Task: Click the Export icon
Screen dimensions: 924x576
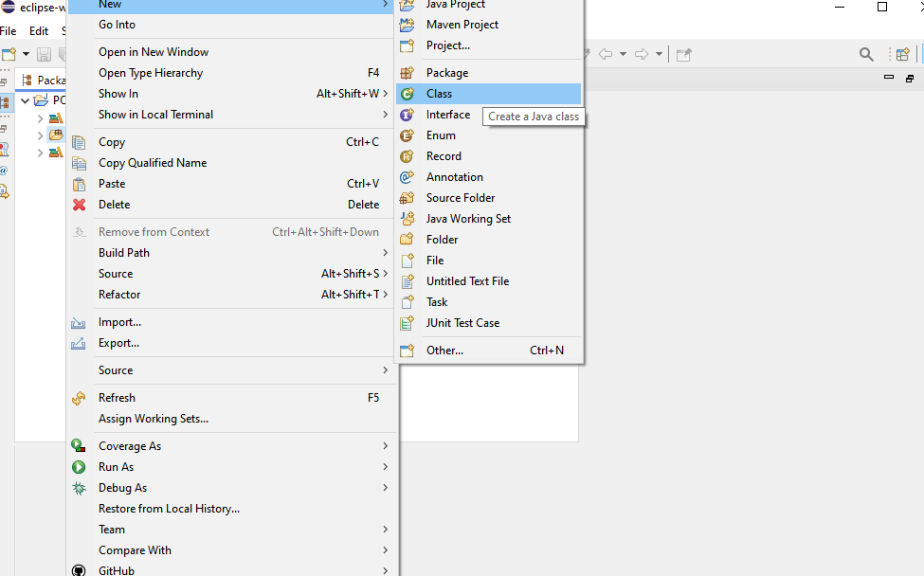Action: click(x=79, y=343)
